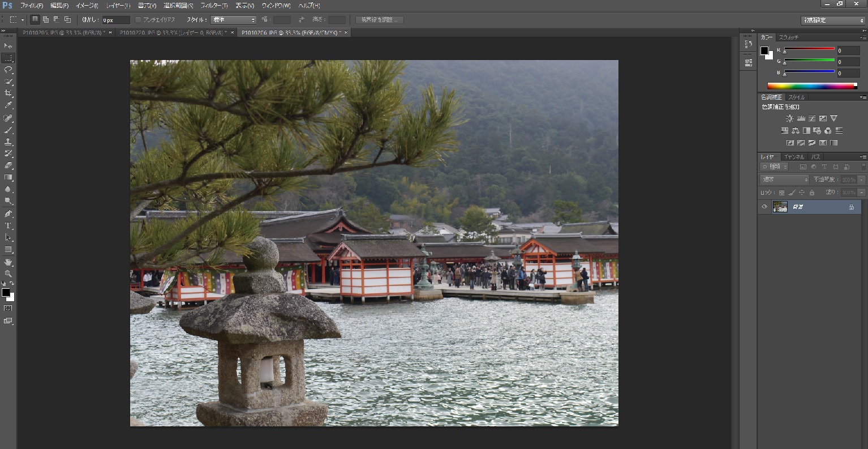This screenshot has height=449, width=868.
Task: Pick the Eyedropper tool
Action: 8,105
